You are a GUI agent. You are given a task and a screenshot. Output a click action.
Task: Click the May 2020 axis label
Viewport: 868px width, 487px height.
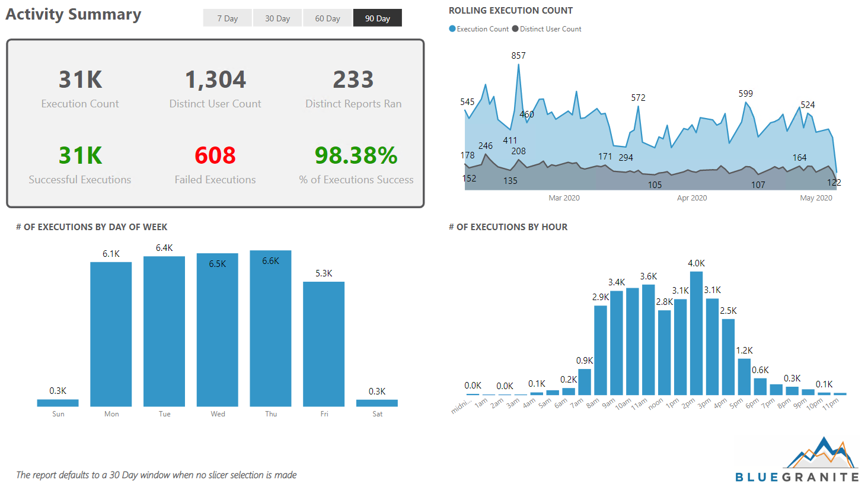(x=816, y=198)
